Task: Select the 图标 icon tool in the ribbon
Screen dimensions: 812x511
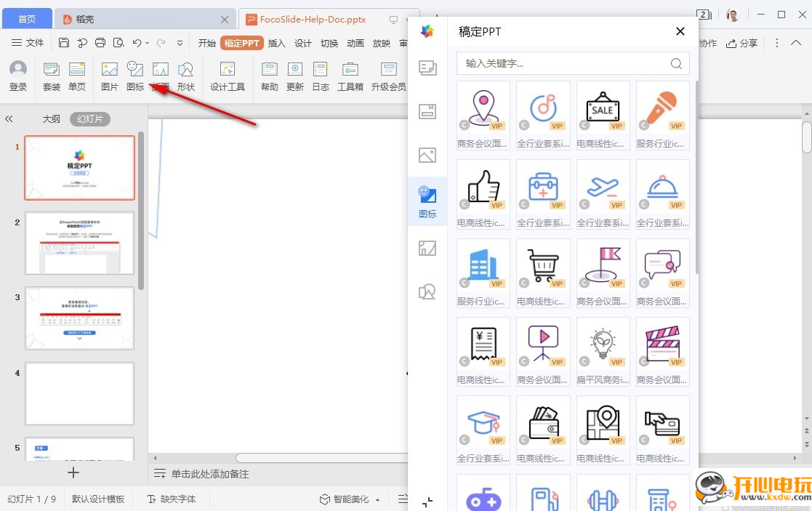Action: pyautogui.click(x=135, y=76)
